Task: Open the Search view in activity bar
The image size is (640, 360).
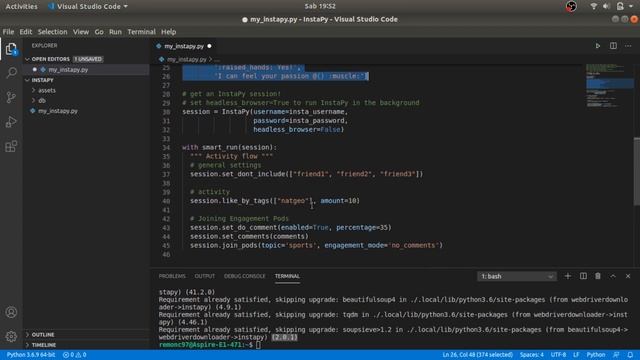Action: [11, 73]
